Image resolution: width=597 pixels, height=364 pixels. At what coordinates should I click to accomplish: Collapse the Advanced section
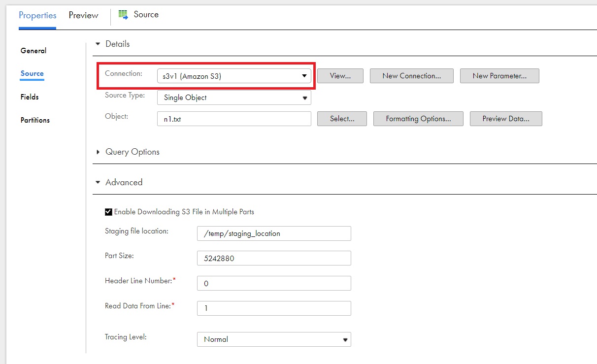coord(98,182)
